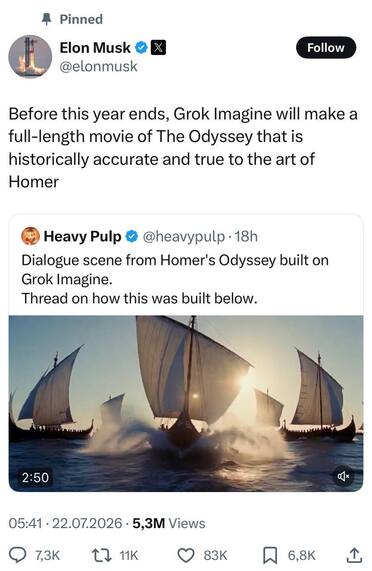Open the 05:41 · 22.07.2026 timestamp
This screenshot has height=571, width=372.
[66, 523]
